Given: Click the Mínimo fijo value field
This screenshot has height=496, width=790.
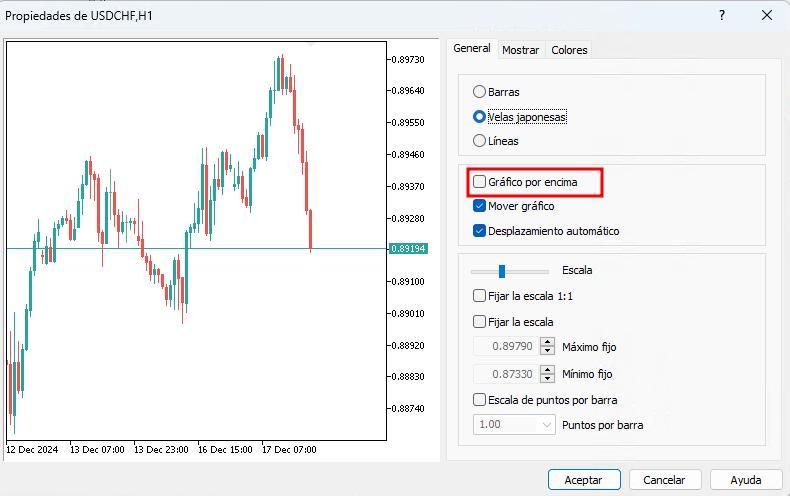Looking at the screenshot, I should click(x=506, y=374).
